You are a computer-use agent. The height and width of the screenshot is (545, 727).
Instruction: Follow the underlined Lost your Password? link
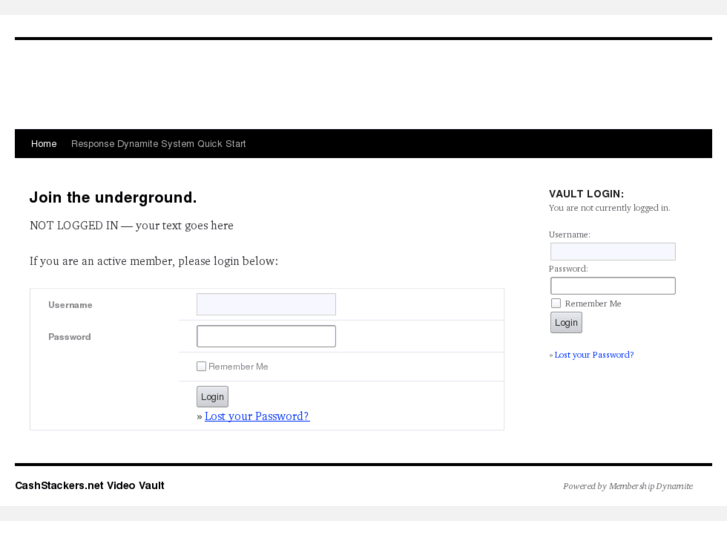pyautogui.click(x=257, y=416)
